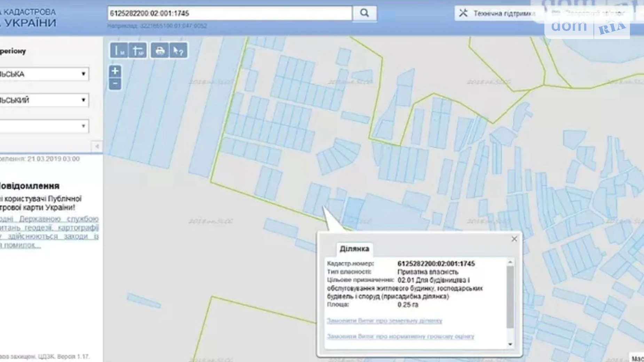Expand the empty third dropdown

click(x=44, y=126)
